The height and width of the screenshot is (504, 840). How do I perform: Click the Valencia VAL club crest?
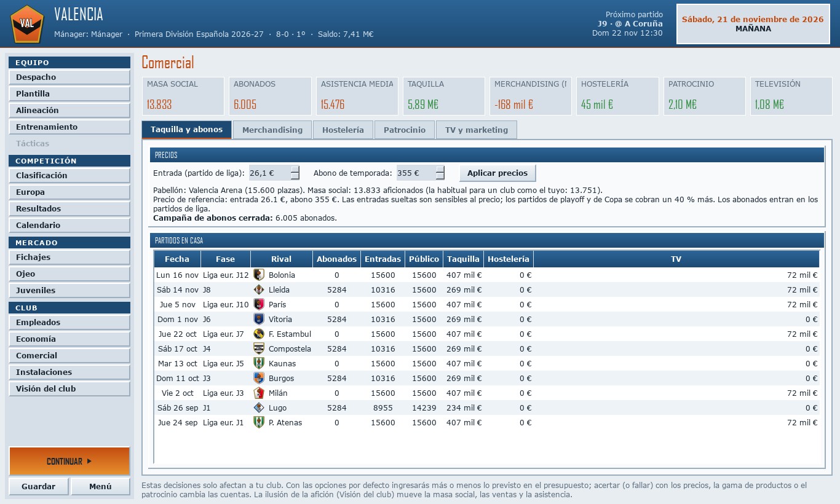(27, 23)
